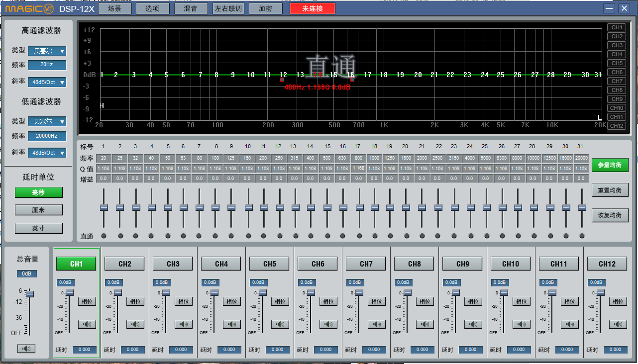Click band 14 frequency cell 400

311,158
